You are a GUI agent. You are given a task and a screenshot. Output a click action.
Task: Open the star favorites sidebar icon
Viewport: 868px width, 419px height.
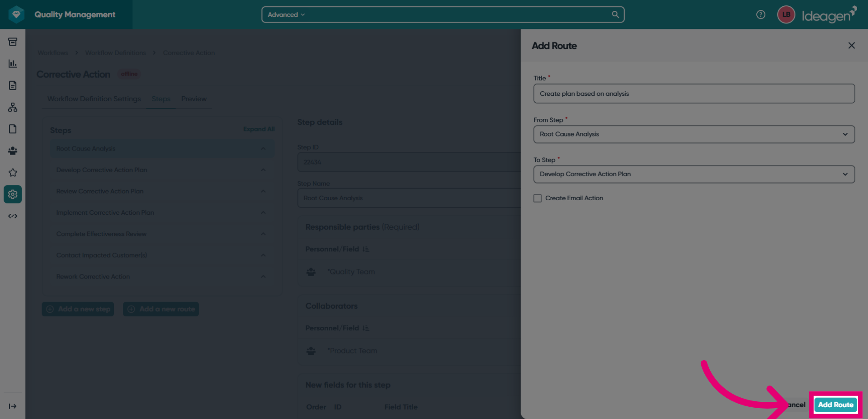click(x=13, y=172)
